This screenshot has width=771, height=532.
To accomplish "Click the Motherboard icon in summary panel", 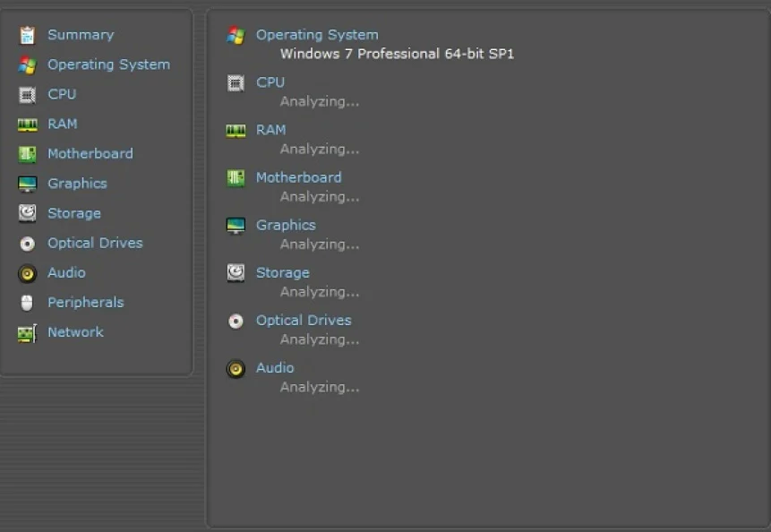I will [236, 178].
